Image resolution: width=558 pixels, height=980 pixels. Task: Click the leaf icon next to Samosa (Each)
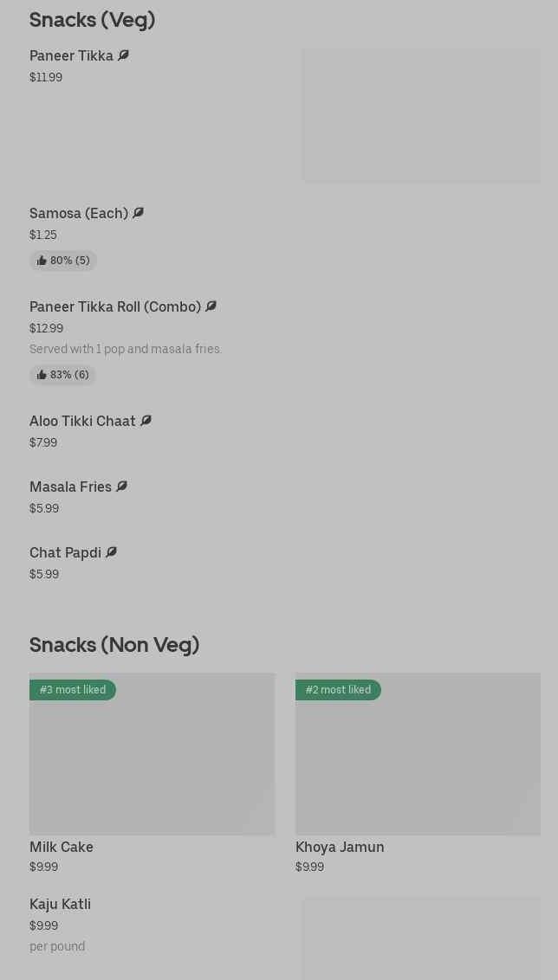coord(138,213)
